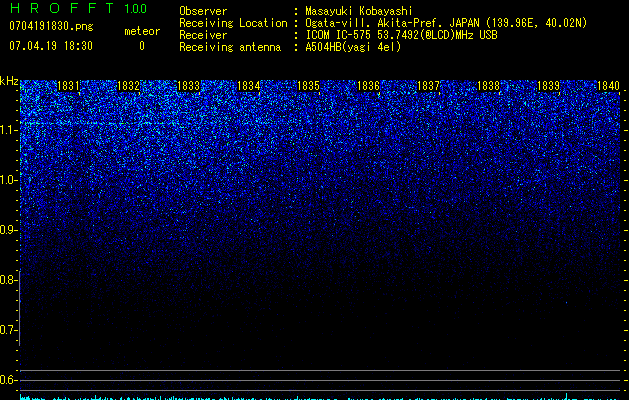Select the ICOM IC-575 receiver text

pos(401,35)
